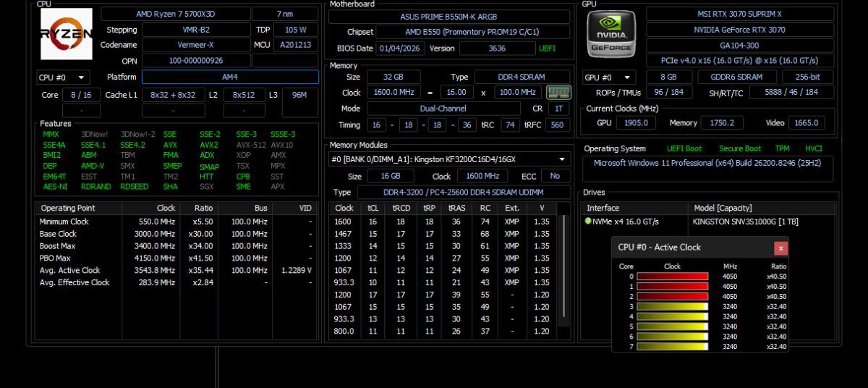Screen dimensions: 868x388
Task: Select the Video clock 1665.0 field
Action: [806, 123]
